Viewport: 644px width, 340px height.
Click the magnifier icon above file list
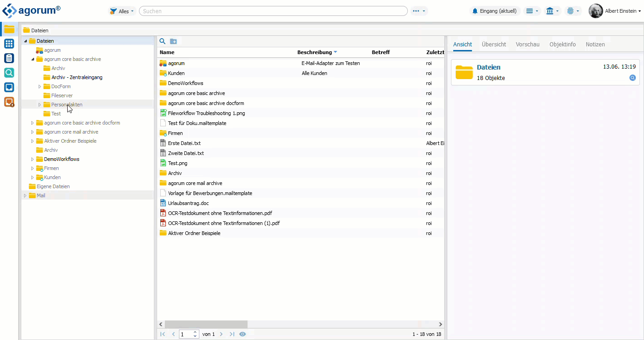coord(162,41)
